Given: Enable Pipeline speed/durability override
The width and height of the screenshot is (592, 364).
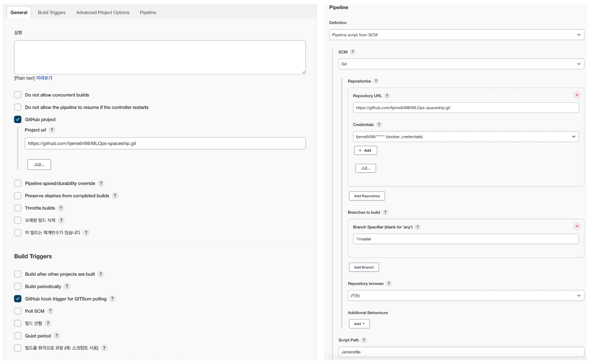Looking at the screenshot, I should (x=18, y=183).
